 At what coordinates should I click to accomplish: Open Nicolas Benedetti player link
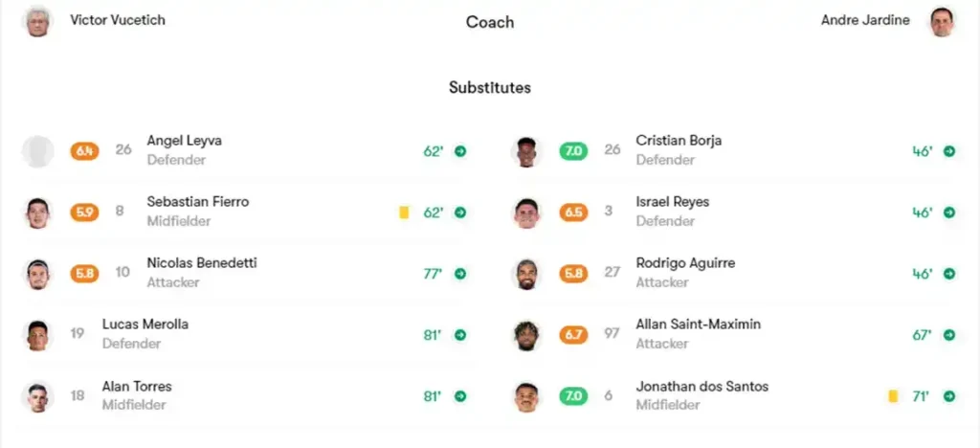(x=201, y=263)
